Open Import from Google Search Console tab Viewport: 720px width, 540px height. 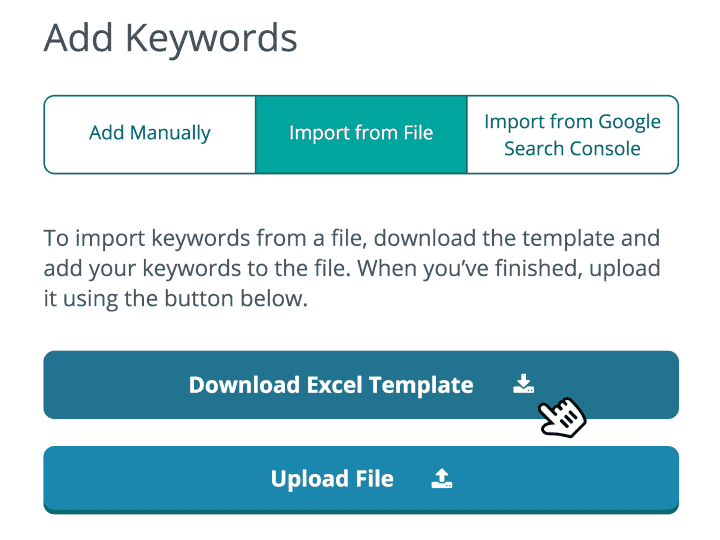point(572,134)
